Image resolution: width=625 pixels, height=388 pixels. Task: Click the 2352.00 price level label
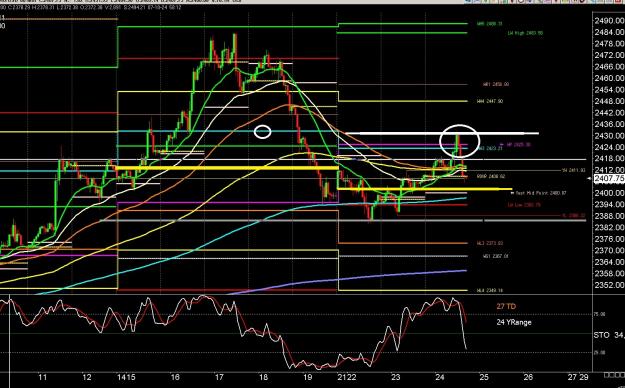[x=609, y=285]
